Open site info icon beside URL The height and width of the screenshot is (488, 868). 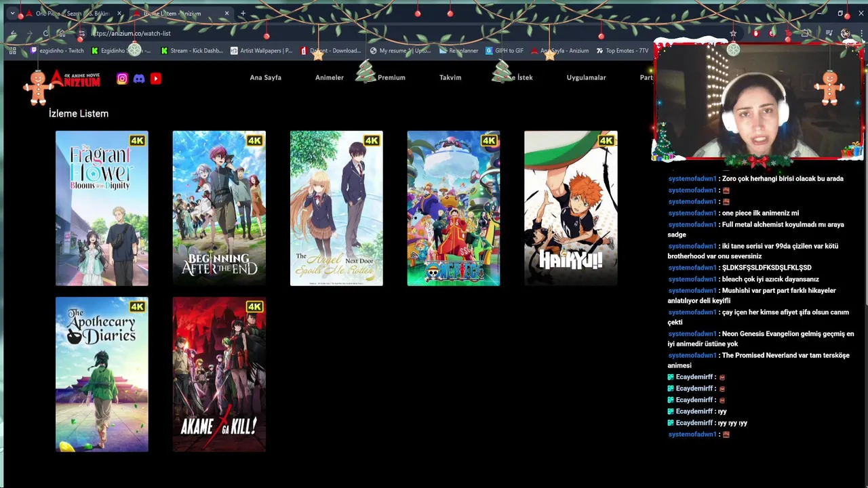coord(82,33)
